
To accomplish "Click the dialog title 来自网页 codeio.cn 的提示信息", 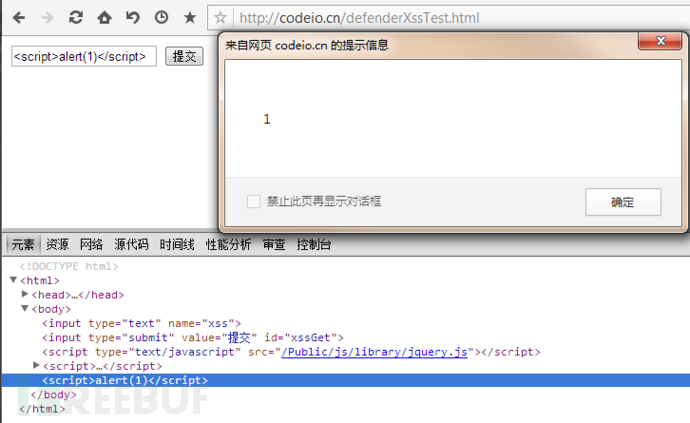I will pos(307,45).
